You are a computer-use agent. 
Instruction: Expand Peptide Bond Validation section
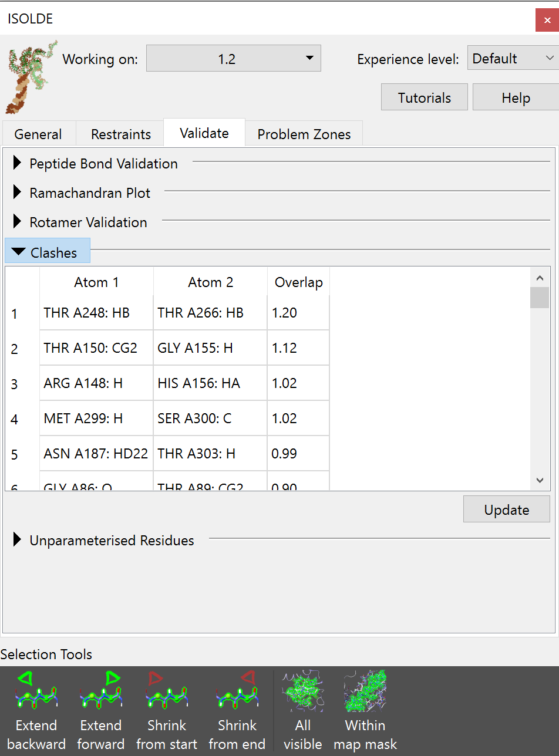pyautogui.click(x=95, y=163)
